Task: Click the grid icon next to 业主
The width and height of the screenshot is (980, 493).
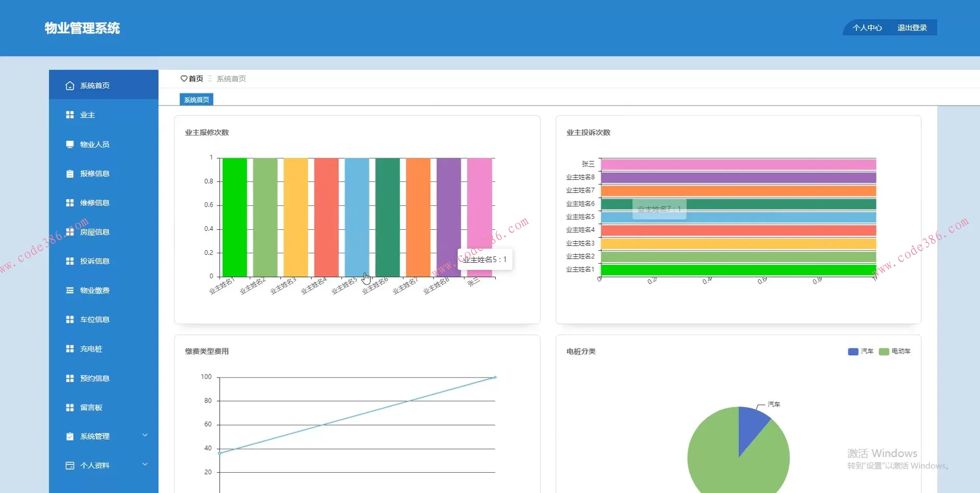Action: coord(70,115)
